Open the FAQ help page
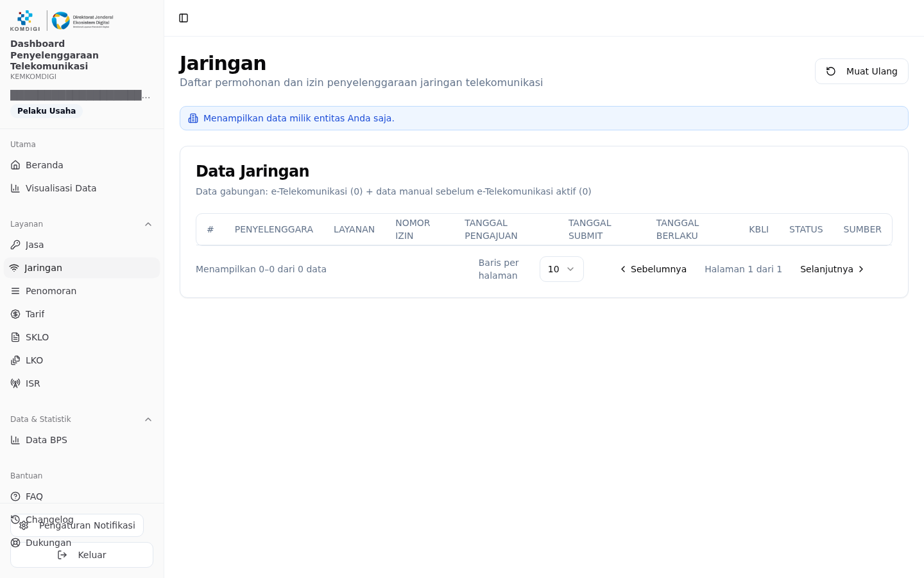This screenshot has height=578, width=924. [81, 496]
